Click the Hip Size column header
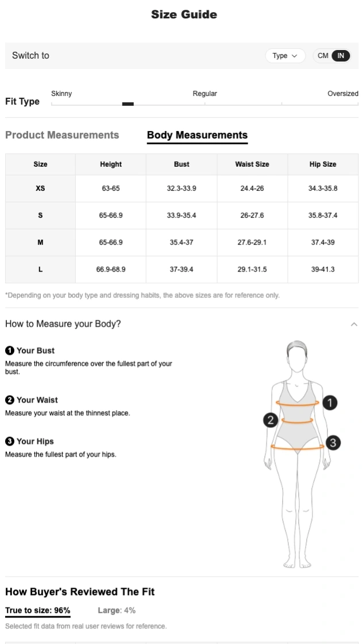 coord(322,164)
